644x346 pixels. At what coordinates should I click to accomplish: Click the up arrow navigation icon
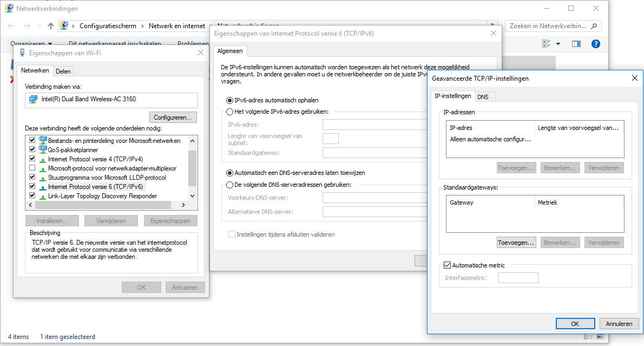pyautogui.click(x=51, y=25)
